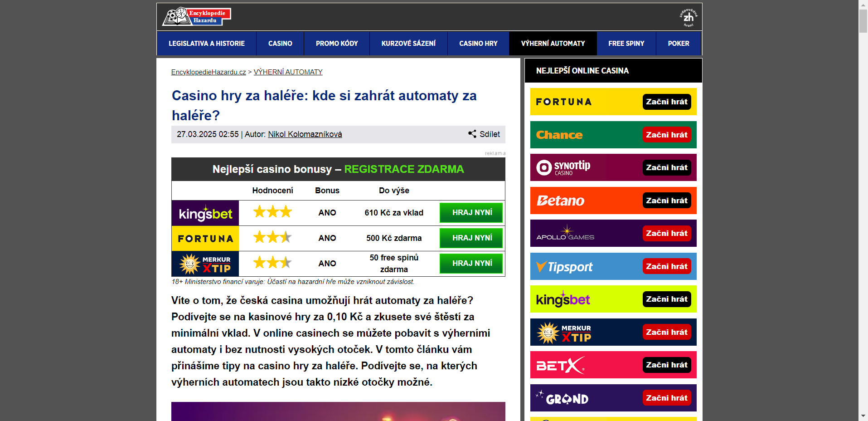Select Výherní automaty tab

553,44
